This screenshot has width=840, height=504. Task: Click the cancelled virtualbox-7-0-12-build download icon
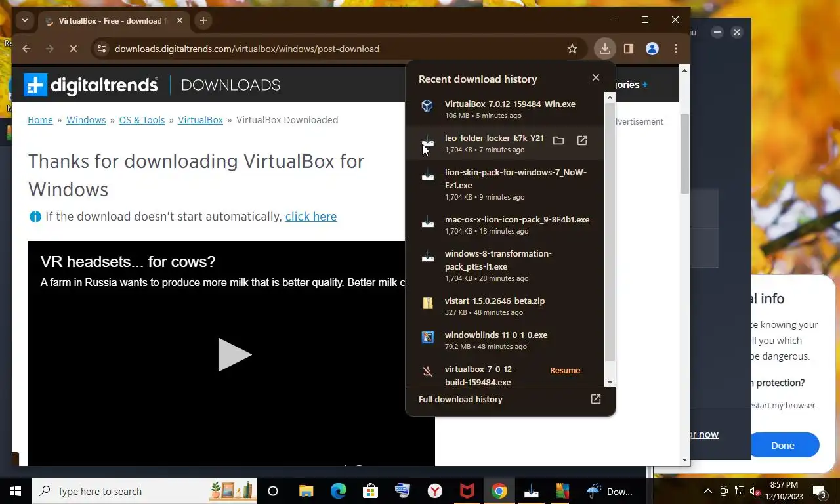coord(427,371)
